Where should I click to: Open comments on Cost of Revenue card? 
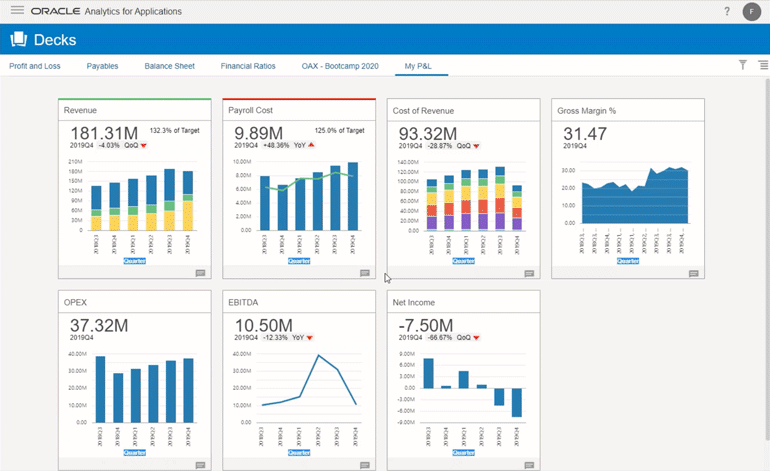coord(529,274)
